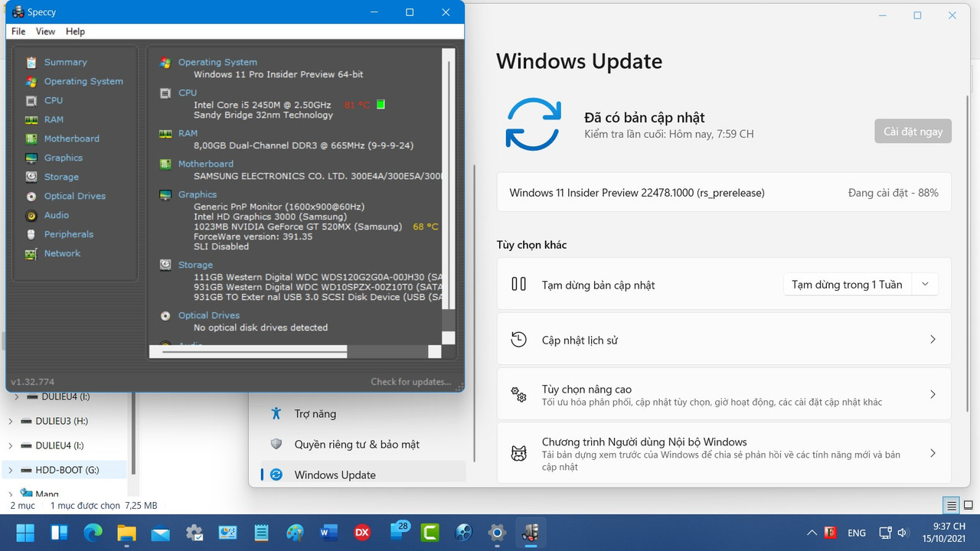Show hidden system tray icons

pos(812,533)
